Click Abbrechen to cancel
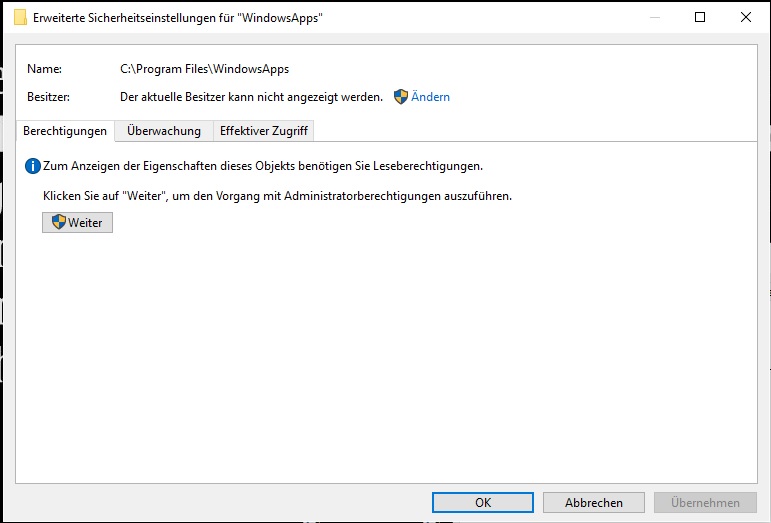Image resolution: width=771 pixels, height=523 pixels. coord(593,502)
